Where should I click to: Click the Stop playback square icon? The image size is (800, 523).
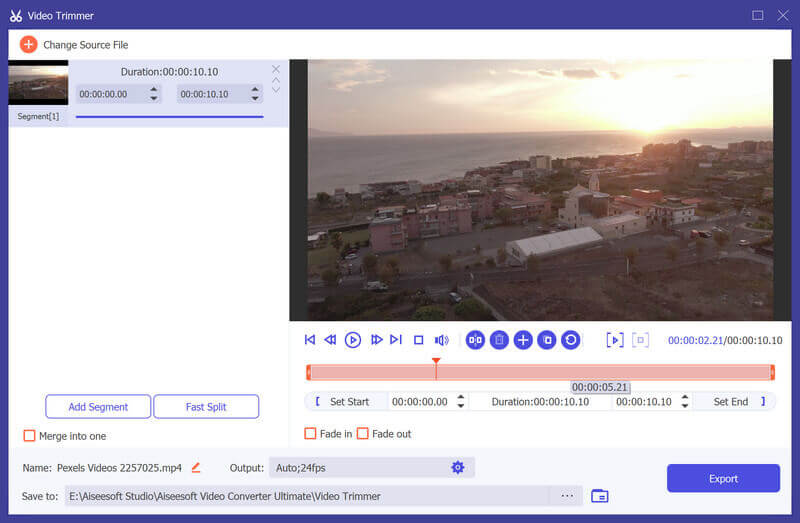click(419, 340)
